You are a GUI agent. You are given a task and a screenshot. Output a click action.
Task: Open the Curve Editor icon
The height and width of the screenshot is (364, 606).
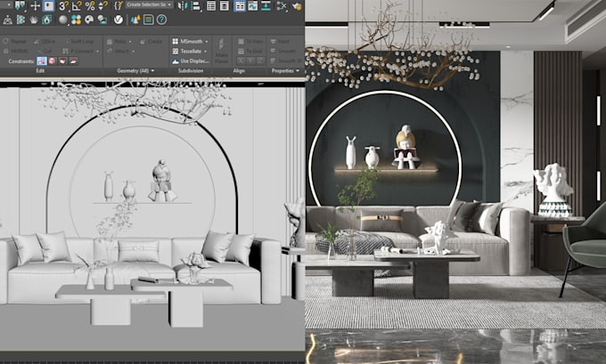tap(253, 6)
